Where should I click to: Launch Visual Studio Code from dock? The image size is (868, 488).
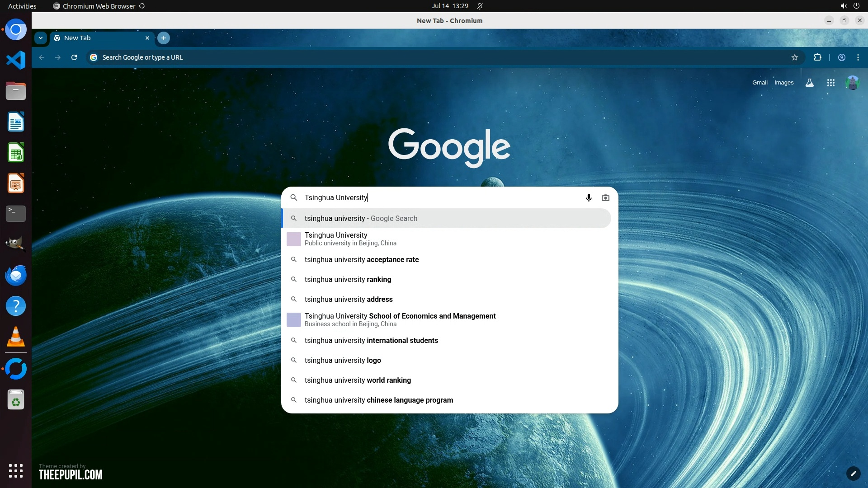point(16,60)
